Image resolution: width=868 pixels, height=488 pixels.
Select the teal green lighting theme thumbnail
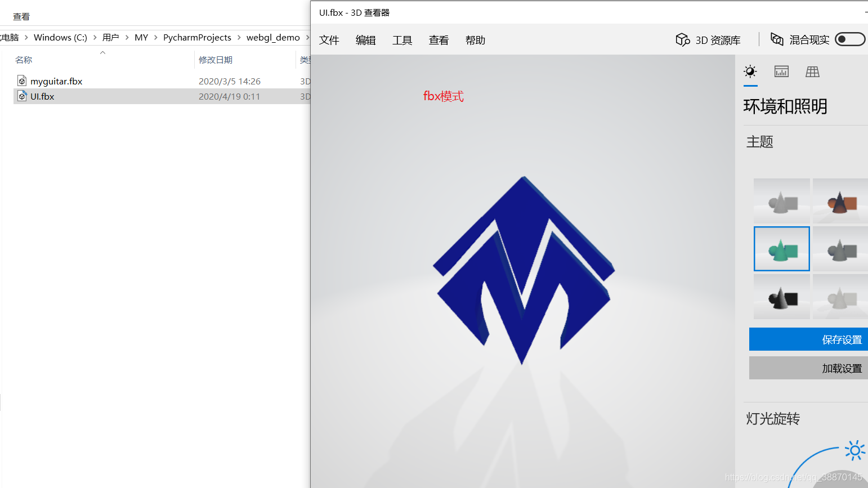click(782, 249)
